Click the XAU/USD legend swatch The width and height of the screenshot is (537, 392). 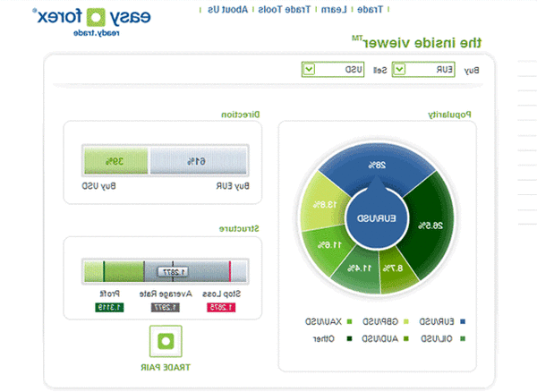click(x=349, y=321)
